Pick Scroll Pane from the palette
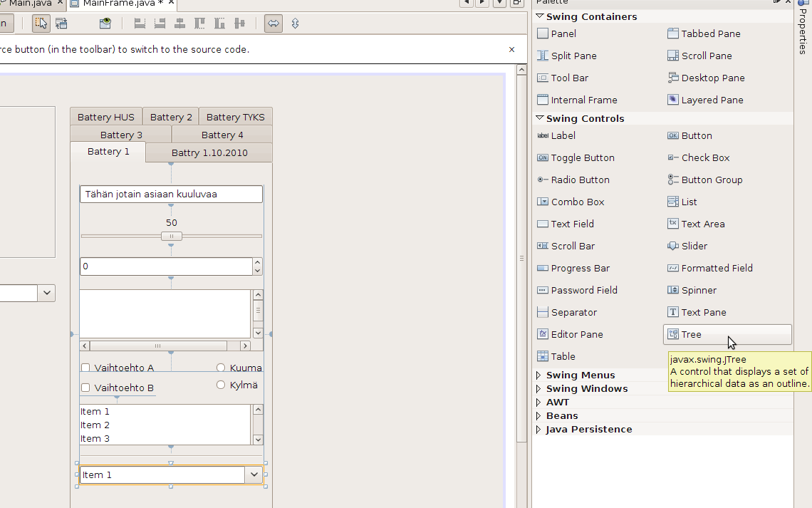Screen dimensions: 812x508 tap(699, 56)
